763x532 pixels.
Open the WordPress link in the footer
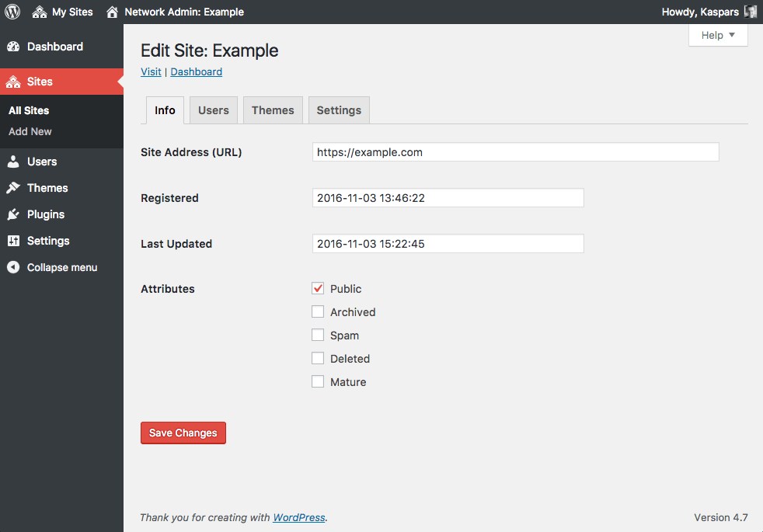point(299,517)
